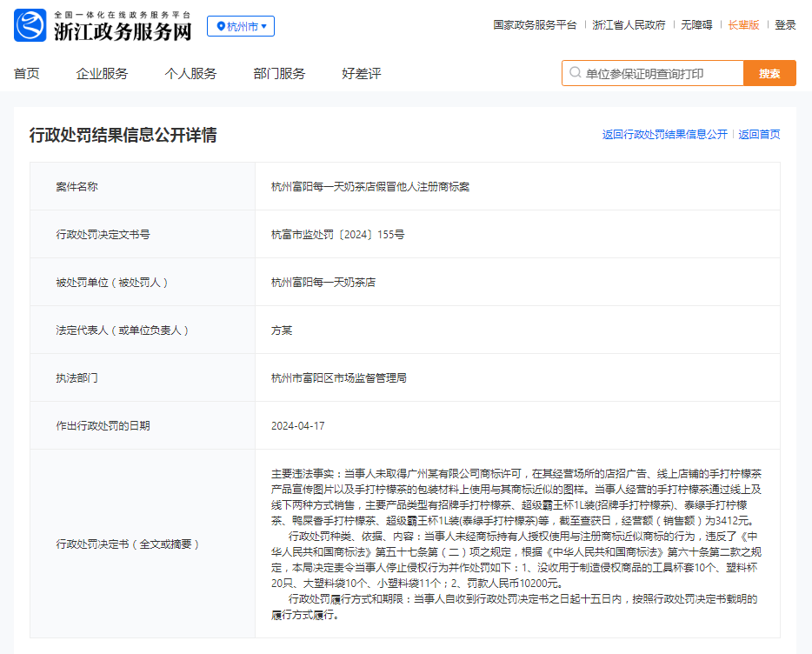Click the 浙江政务服务网 site title
812x654 pixels.
click(122, 32)
